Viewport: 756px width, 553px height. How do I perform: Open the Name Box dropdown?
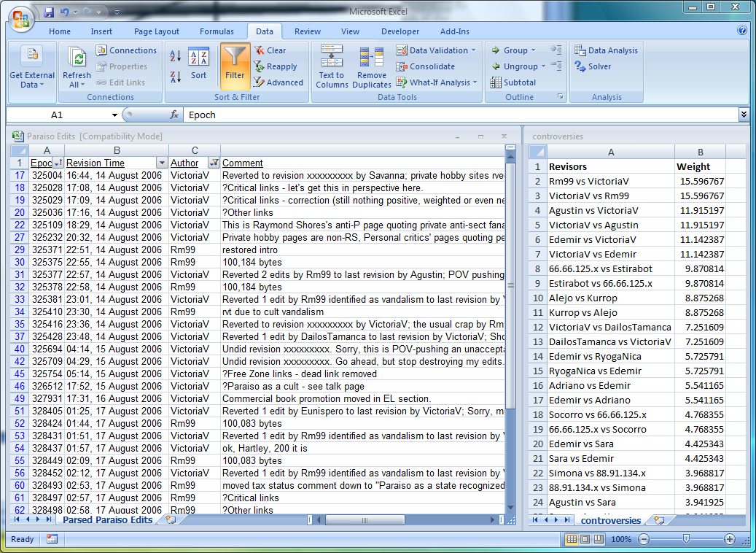pyautogui.click(x=114, y=115)
